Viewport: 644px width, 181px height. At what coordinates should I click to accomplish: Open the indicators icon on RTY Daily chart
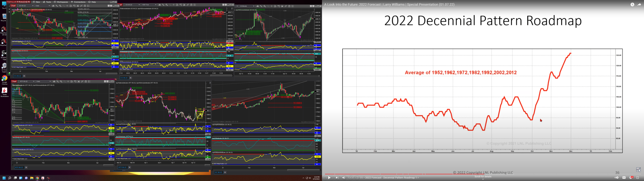pyautogui.click(x=82, y=81)
